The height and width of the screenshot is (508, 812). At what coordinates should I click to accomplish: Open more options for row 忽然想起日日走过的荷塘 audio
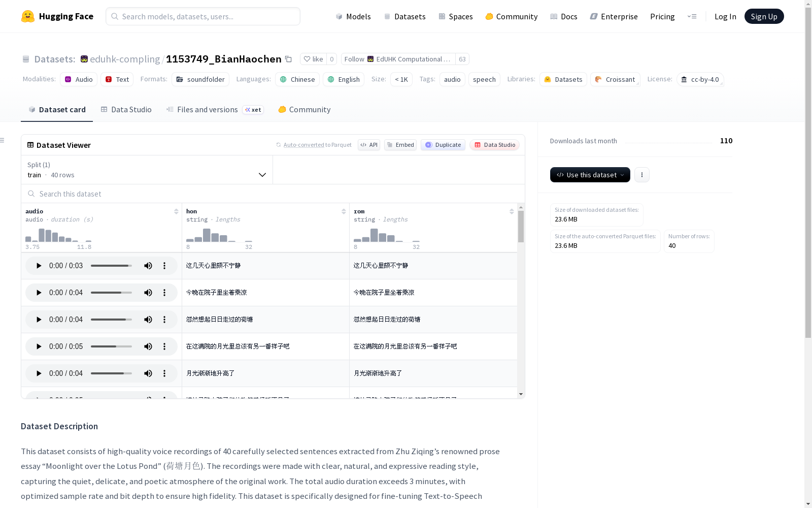click(x=164, y=320)
